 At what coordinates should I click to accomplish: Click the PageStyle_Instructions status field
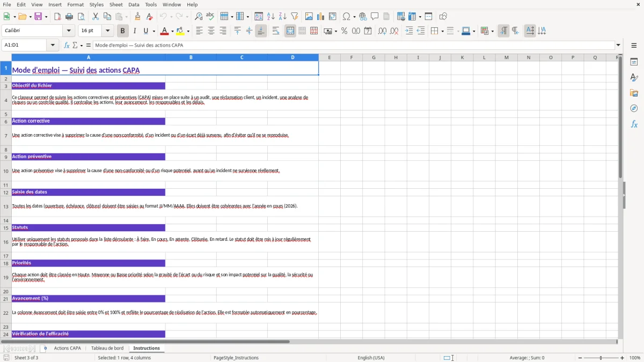(x=236, y=358)
